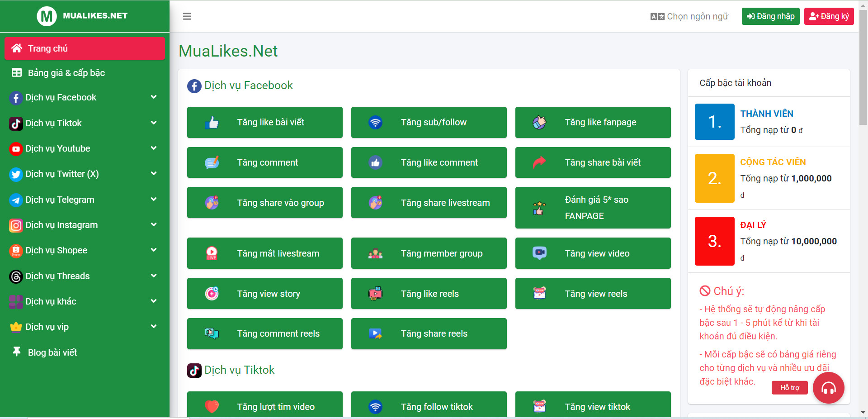This screenshot has width=868, height=419.
Task: Click the Đăng nhập button
Action: (770, 16)
